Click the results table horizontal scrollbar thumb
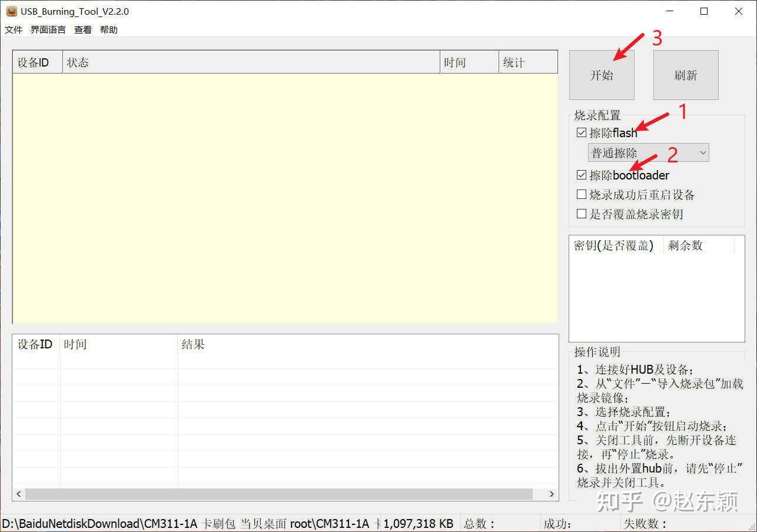Image resolution: width=757 pixels, height=532 pixels. (278, 494)
